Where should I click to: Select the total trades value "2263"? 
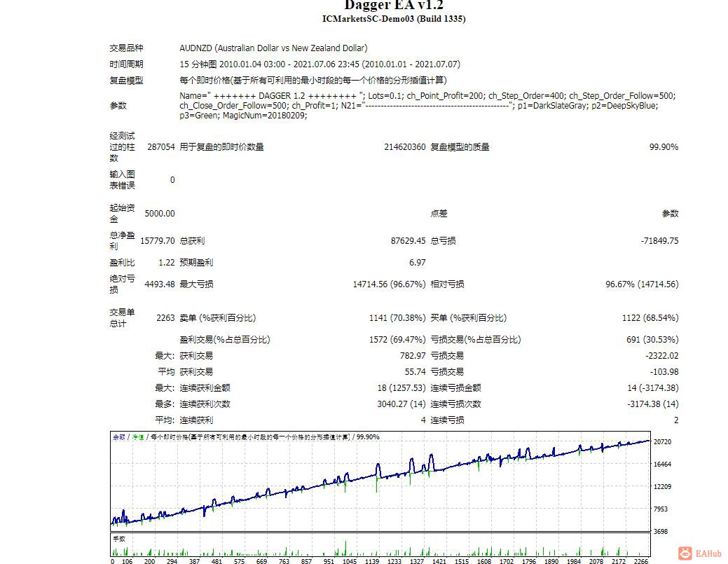click(165, 318)
